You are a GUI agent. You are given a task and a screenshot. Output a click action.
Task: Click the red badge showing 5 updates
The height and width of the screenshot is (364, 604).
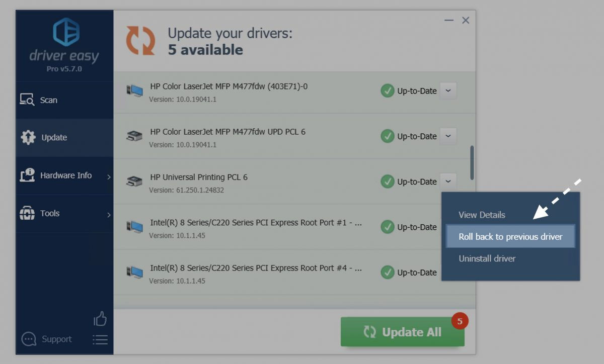(459, 319)
